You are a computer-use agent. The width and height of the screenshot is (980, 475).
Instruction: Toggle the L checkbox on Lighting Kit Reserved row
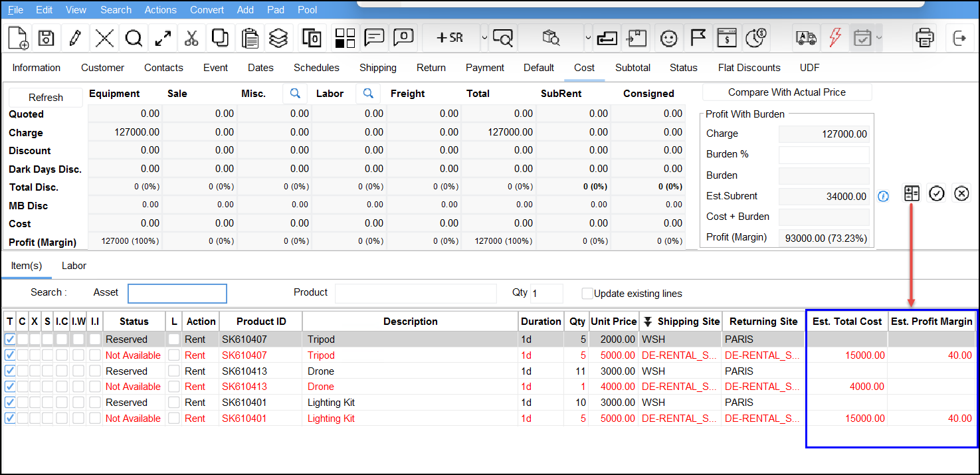tap(174, 403)
